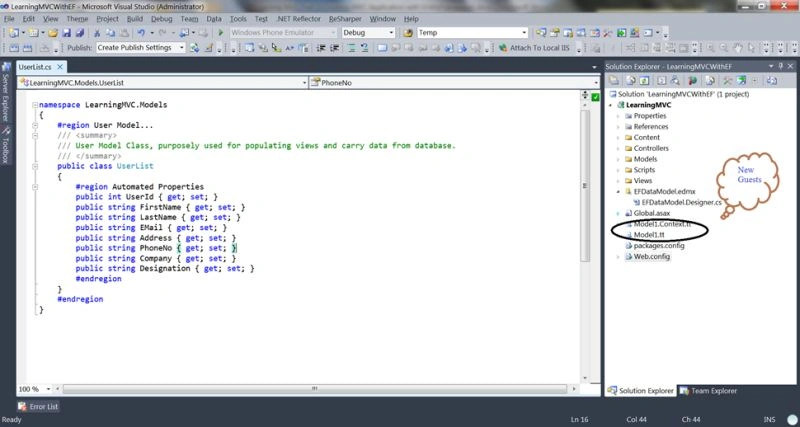The width and height of the screenshot is (800, 427).
Task: Select the UserList.cs document tab
Action: pyautogui.click(x=35, y=67)
